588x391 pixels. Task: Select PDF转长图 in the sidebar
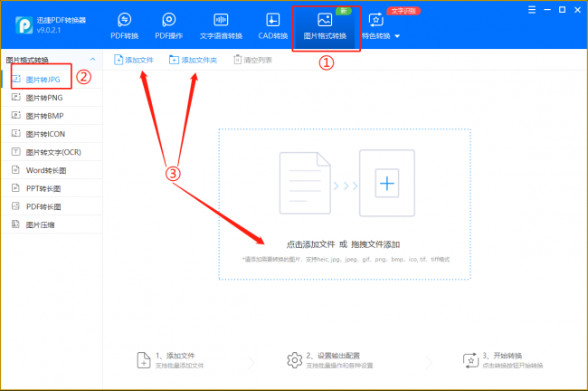pyautogui.click(x=52, y=206)
